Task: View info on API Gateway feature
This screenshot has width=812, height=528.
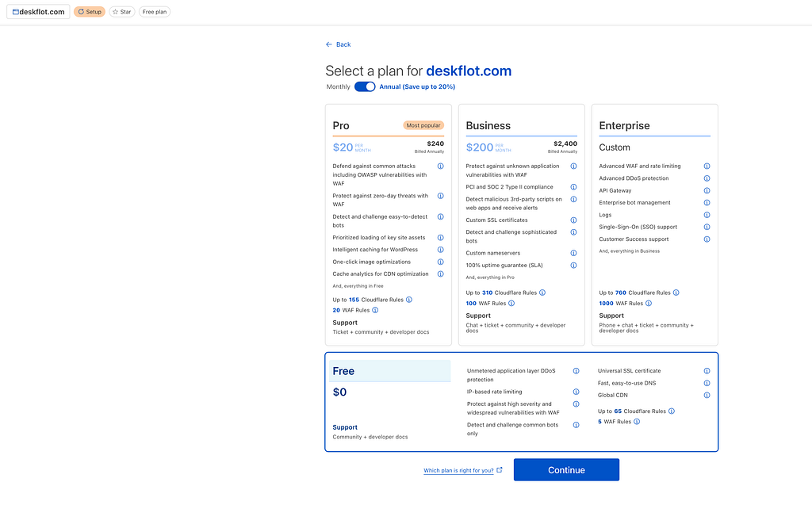Action: [x=707, y=190]
